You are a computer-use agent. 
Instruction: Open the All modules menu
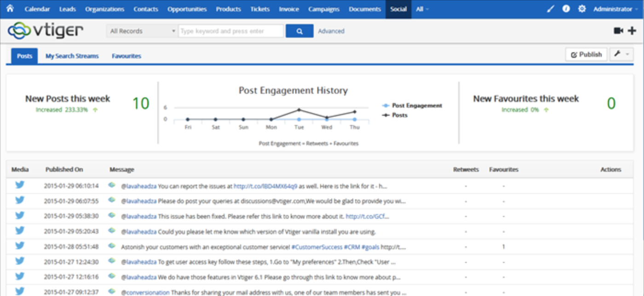point(422,9)
